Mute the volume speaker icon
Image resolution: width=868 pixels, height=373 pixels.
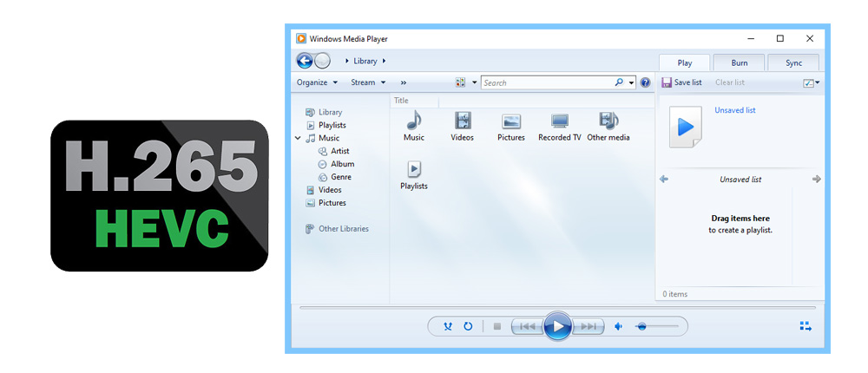[619, 326]
